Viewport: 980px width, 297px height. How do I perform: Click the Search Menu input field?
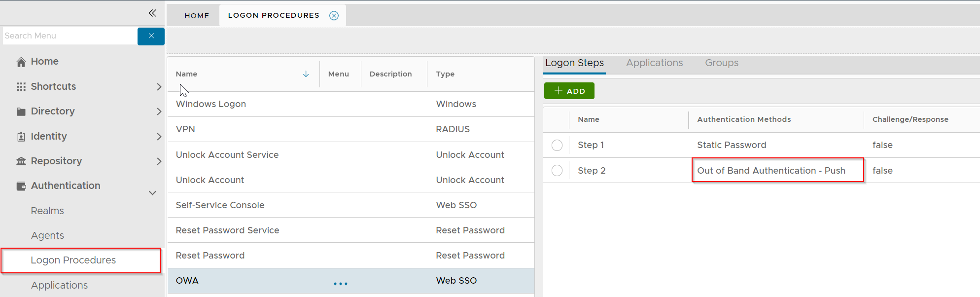pyautogui.click(x=70, y=36)
